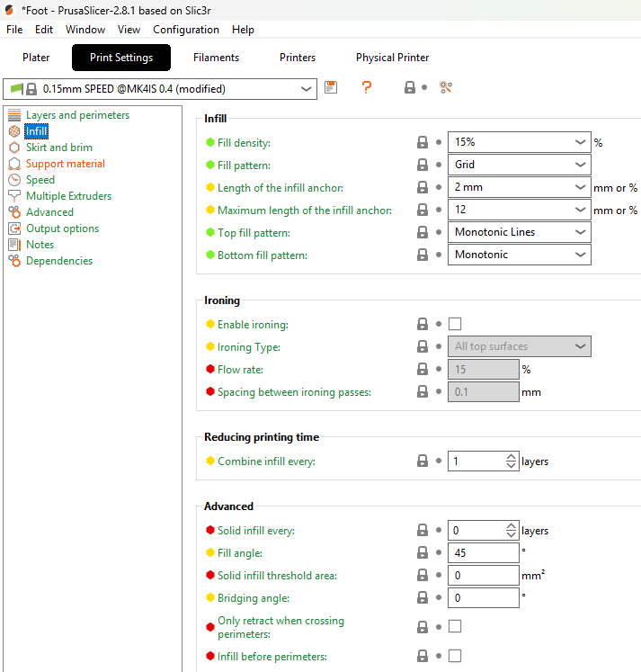This screenshot has height=672, width=641.
Task: Click reset dot beside Infill before perimeters
Action: pyautogui.click(x=439, y=656)
